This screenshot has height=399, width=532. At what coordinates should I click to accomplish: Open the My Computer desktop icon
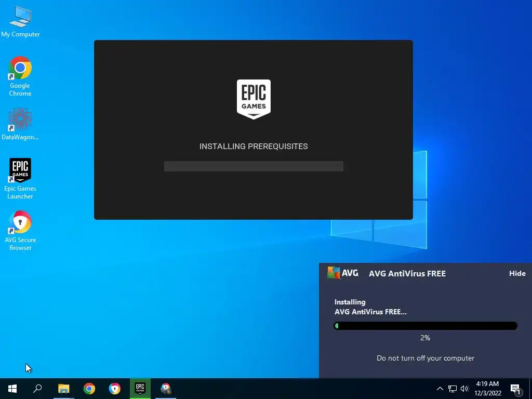tap(20, 22)
